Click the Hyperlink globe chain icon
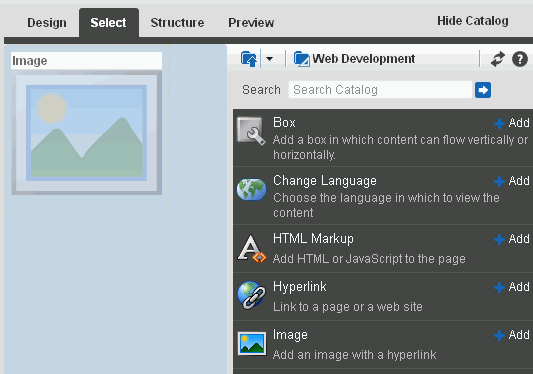The width and height of the screenshot is (533, 374). [252, 295]
